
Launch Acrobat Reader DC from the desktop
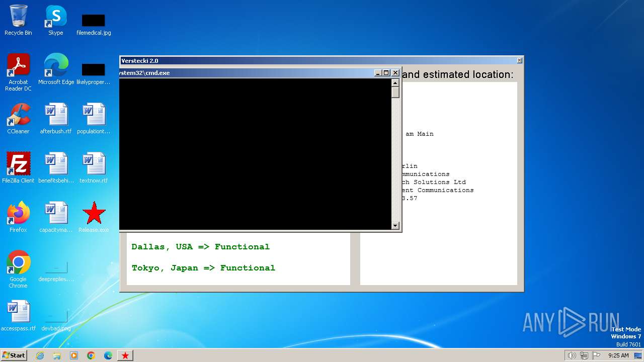(x=18, y=72)
